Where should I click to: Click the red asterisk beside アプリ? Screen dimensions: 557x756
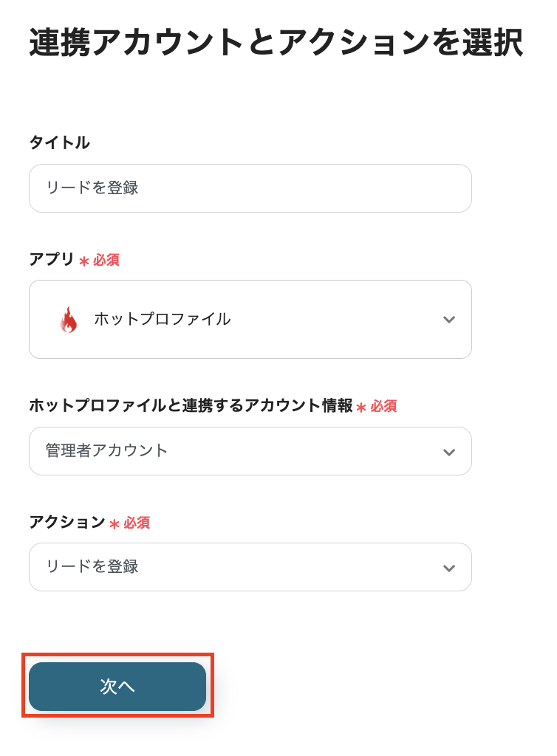tap(84, 261)
